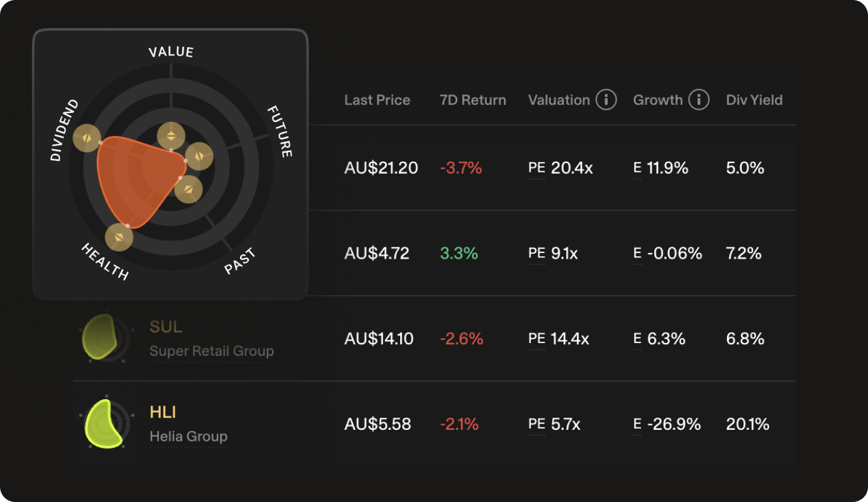The height and width of the screenshot is (502, 868).
Task: Sort by the 7D Return column header
Action: 473,100
